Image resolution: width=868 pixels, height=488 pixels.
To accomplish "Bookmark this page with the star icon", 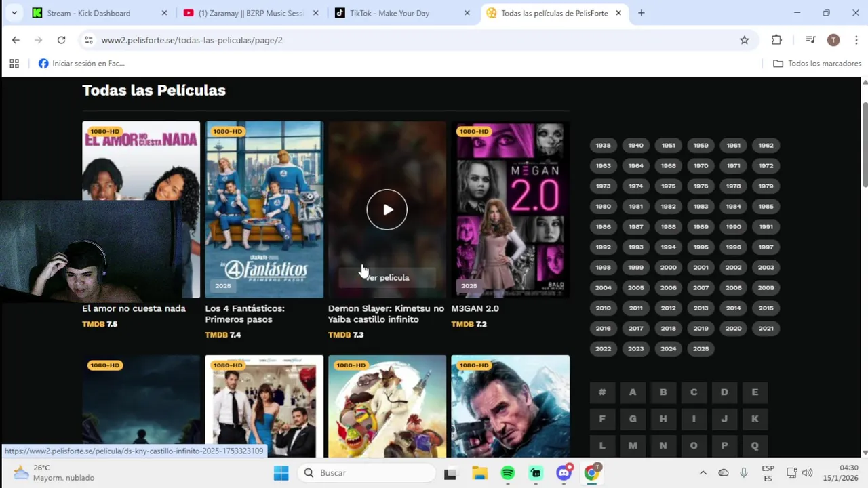I will [x=745, y=40].
